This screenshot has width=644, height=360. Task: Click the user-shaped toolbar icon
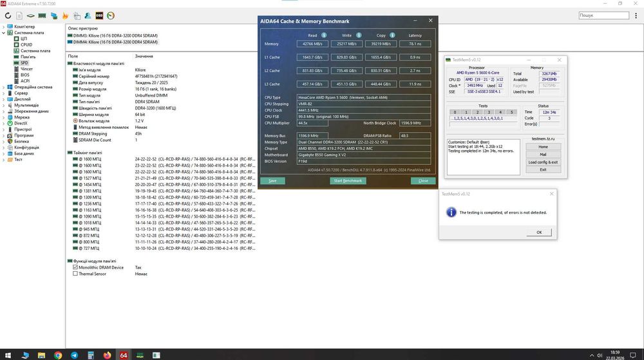(88, 15)
